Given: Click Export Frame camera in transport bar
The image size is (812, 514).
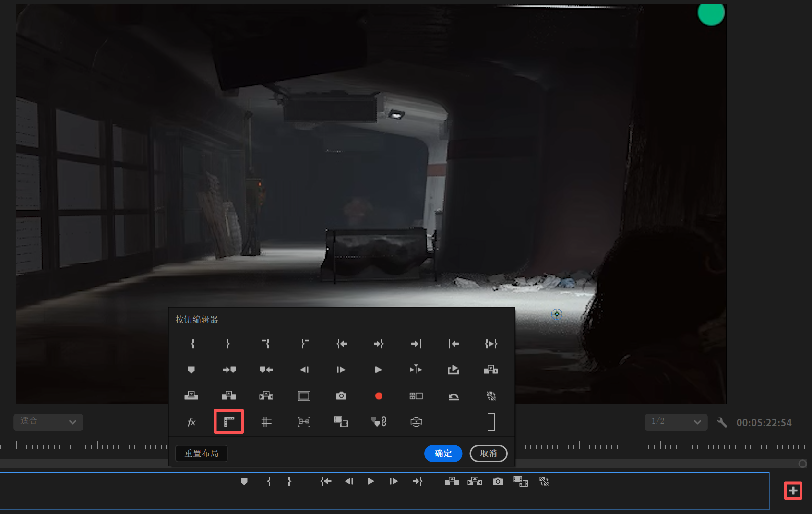Looking at the screenshot, I should (x=498, y=481).
